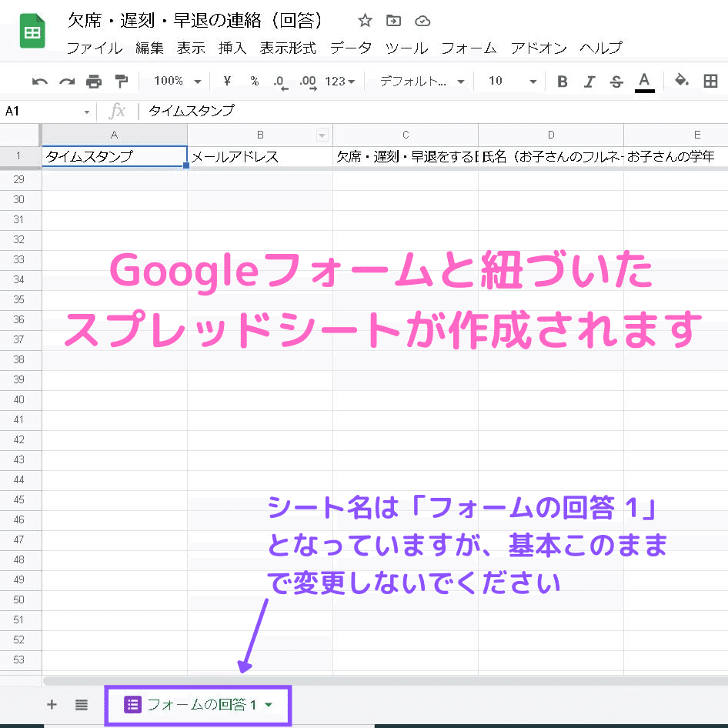The width and height of the screenshot is (728, 728).
Task: Open the 編集 menu
Action: point(149,48)
